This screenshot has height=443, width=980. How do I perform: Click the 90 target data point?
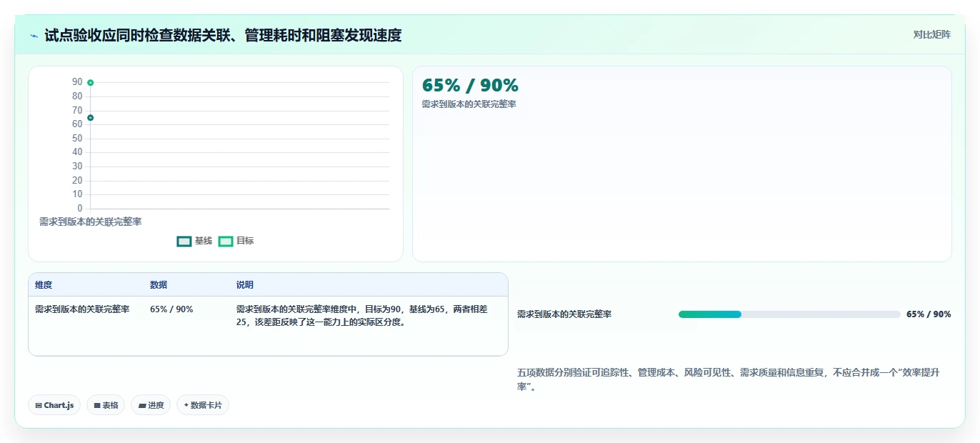(x=90, y=83)
